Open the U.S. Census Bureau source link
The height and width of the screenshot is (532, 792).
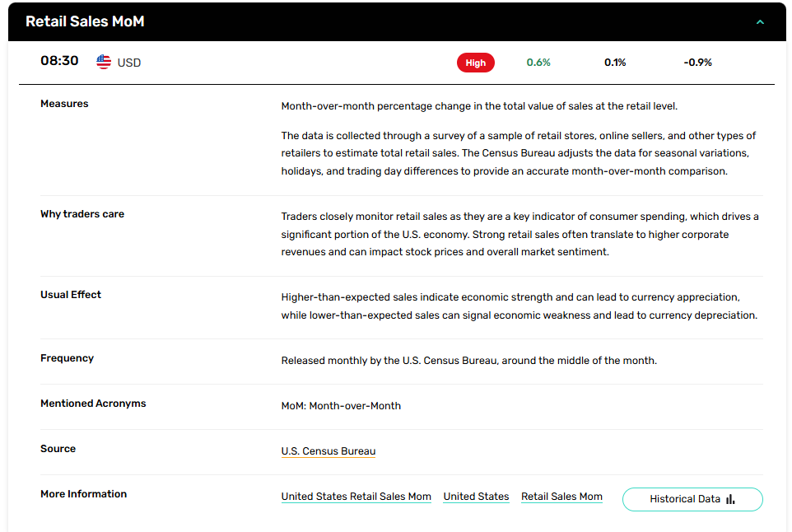point(328,451)
